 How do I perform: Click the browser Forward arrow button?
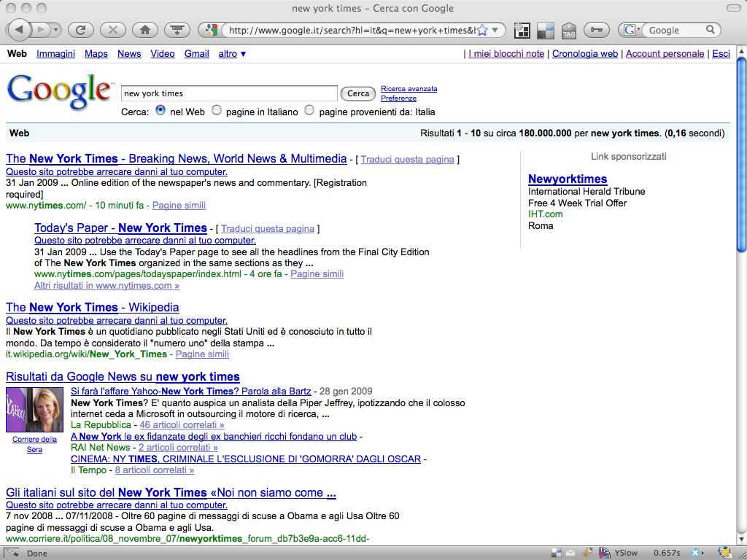(x=41, y=30)
